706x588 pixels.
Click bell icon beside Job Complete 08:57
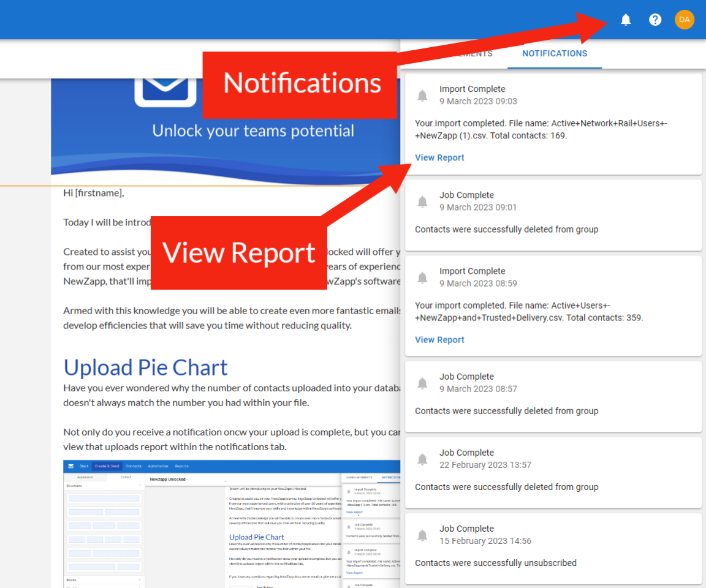[422, 383]
